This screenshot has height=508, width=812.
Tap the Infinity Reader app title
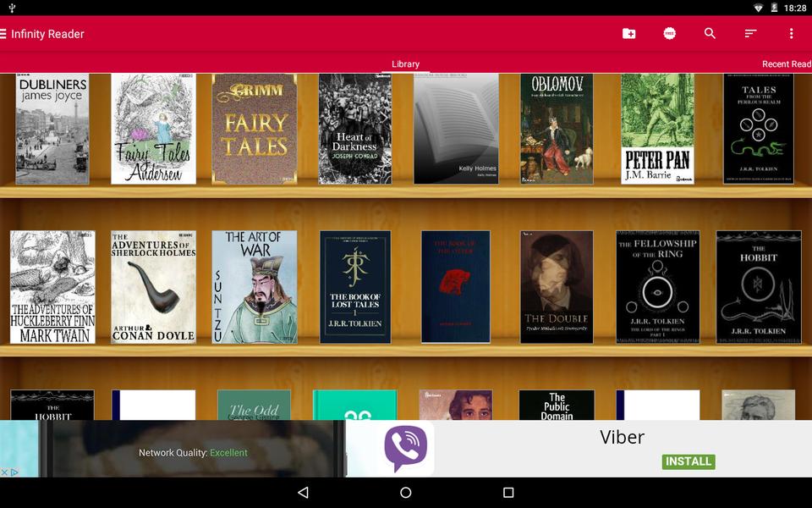pyautogui.click(x=47, y=34)
